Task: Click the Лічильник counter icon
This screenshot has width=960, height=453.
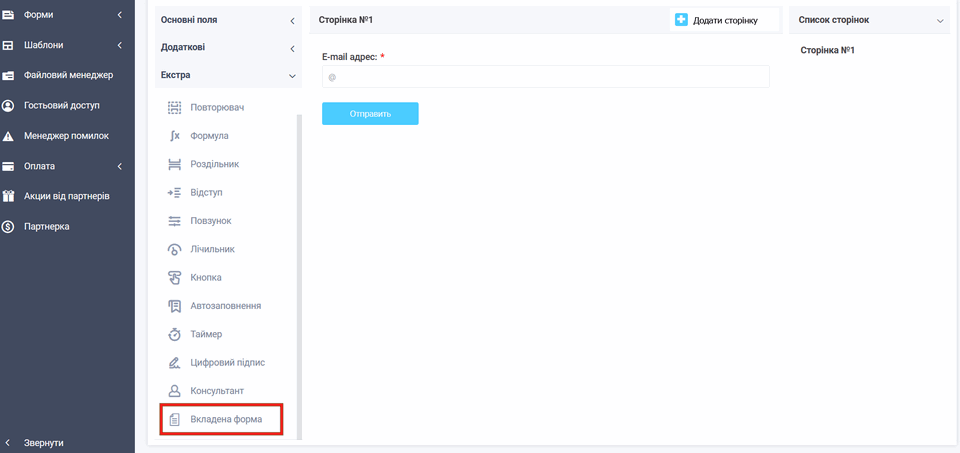Action: 174,249
